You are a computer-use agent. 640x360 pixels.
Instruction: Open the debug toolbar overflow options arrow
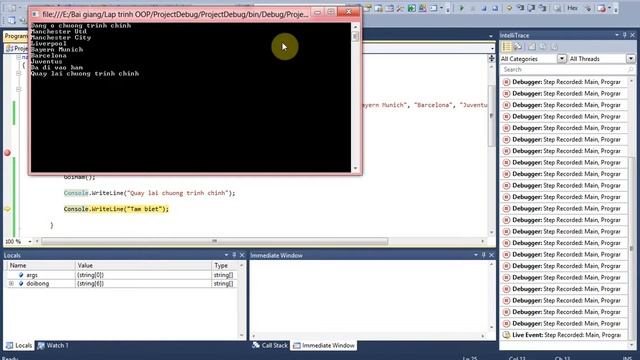[x=616, y=8]
